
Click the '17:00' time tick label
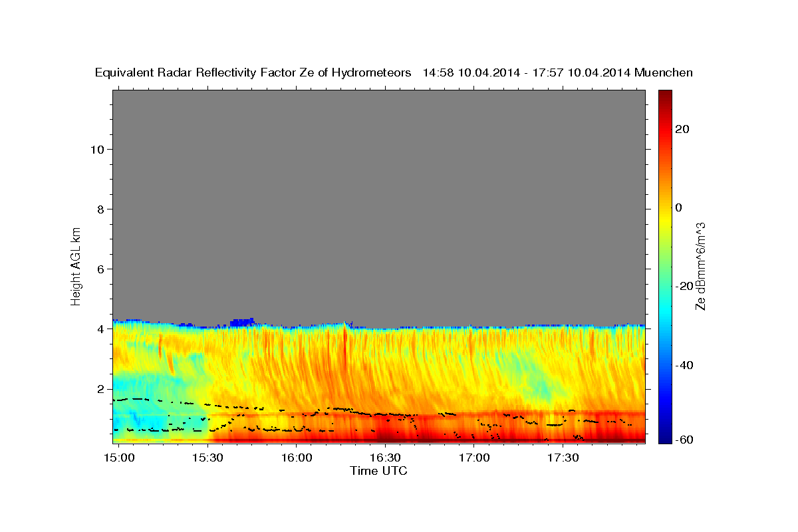tap(474, 458)
